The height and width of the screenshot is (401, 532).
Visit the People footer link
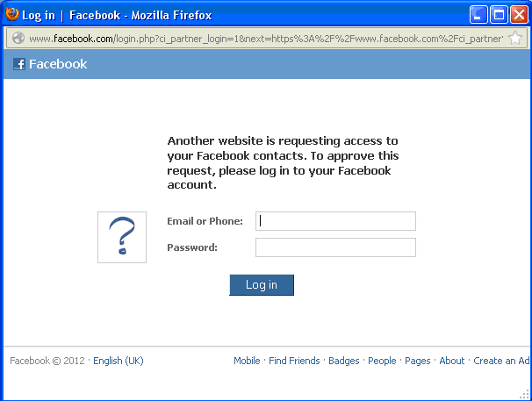click(x=382, y=361)
